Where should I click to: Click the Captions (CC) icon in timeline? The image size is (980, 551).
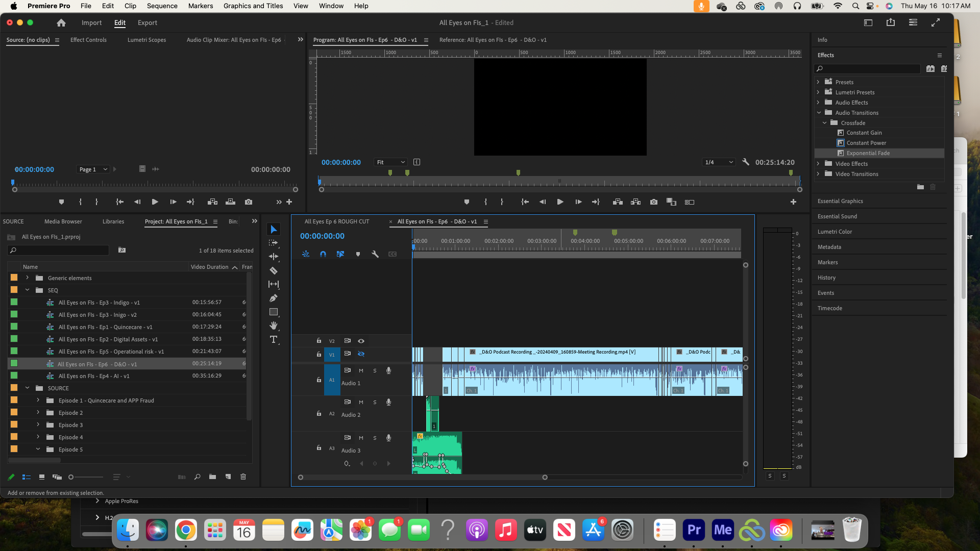tap(393, 254)
